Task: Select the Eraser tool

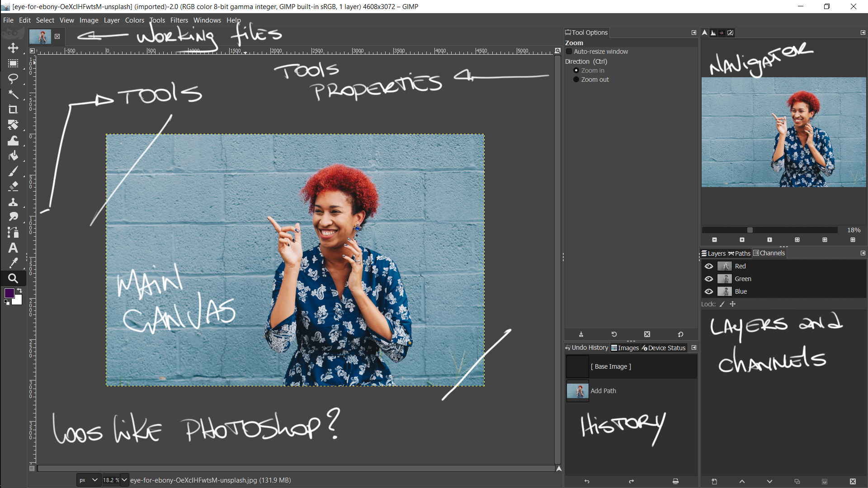Action: (x=13, y=186)
